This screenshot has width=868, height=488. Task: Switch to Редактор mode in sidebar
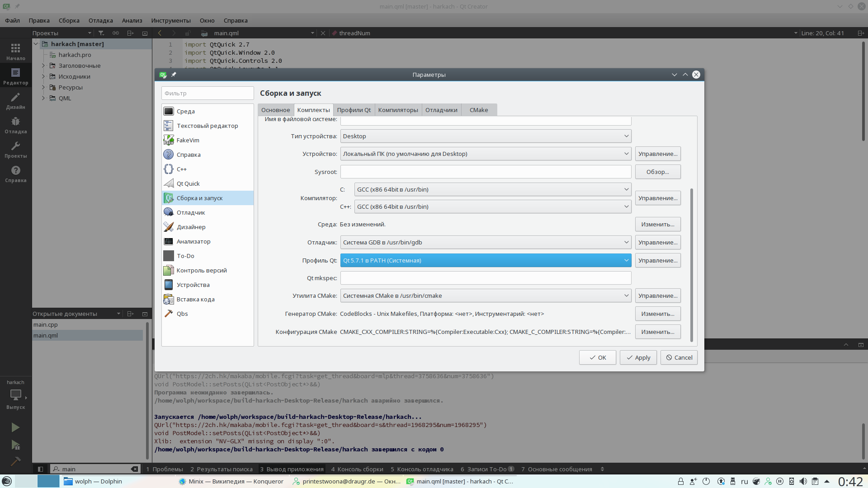[16, 76]
